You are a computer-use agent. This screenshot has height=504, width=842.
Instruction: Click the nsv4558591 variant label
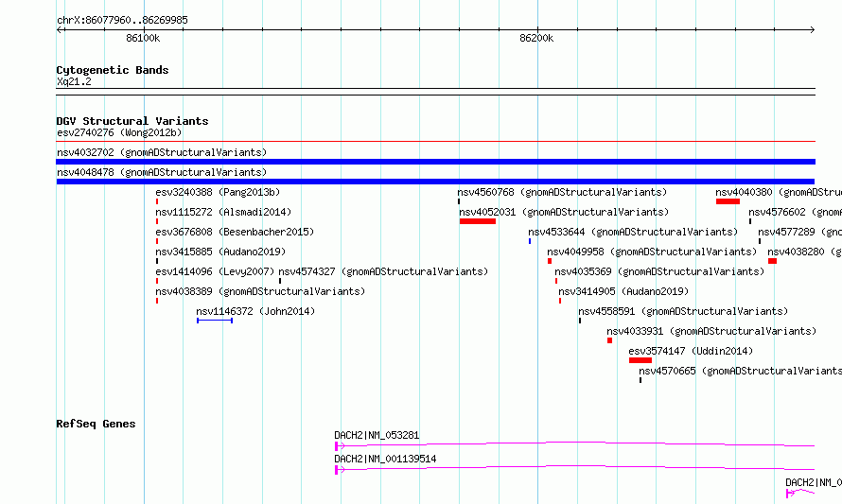(683, 311)
